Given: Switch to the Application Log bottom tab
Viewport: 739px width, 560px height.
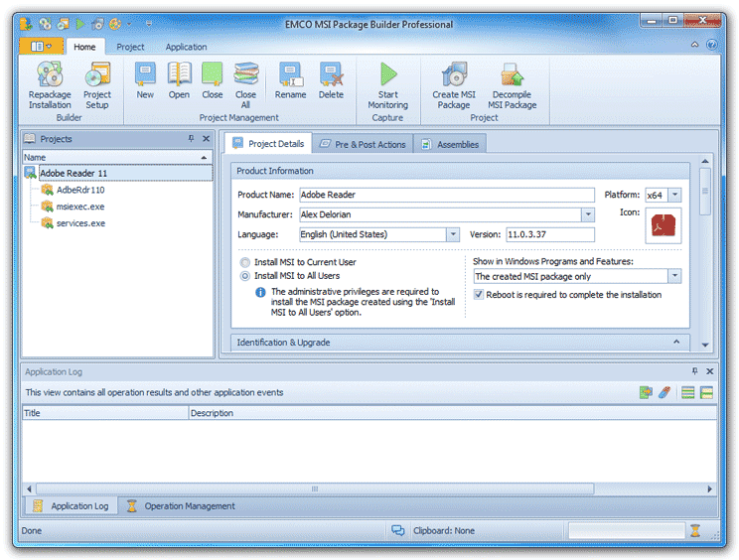Looking at the screenshot, I should point(72,505).
